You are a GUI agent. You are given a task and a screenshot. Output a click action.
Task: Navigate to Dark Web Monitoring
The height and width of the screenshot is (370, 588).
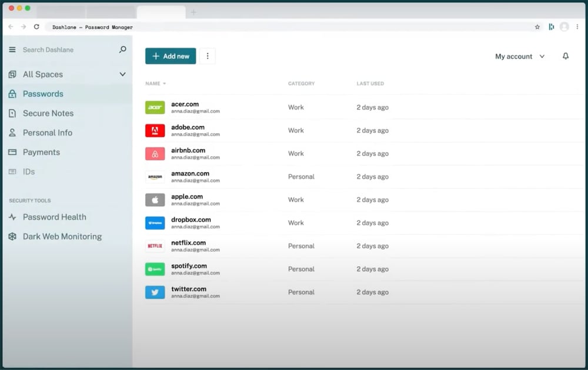(x=62, y=237)
